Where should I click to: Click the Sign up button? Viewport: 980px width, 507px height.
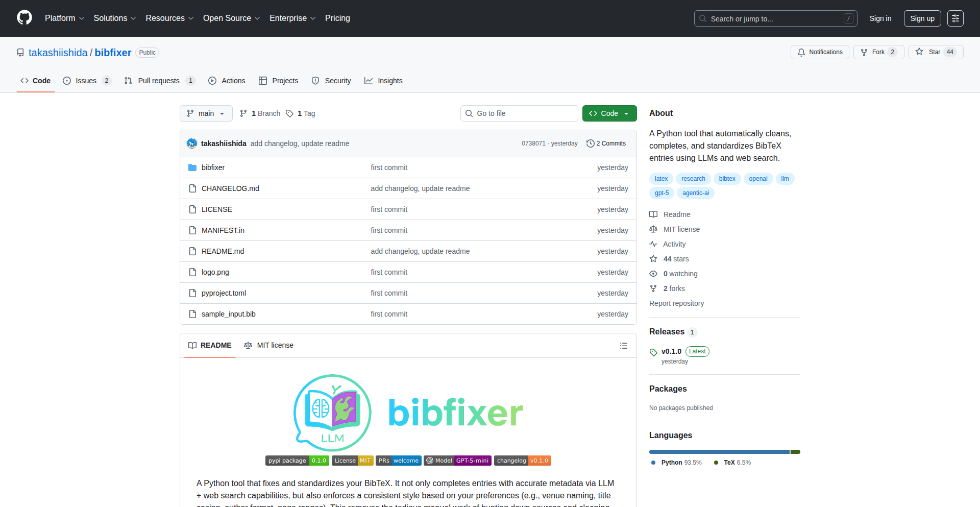pyautogui.click(x=922, y=18)
